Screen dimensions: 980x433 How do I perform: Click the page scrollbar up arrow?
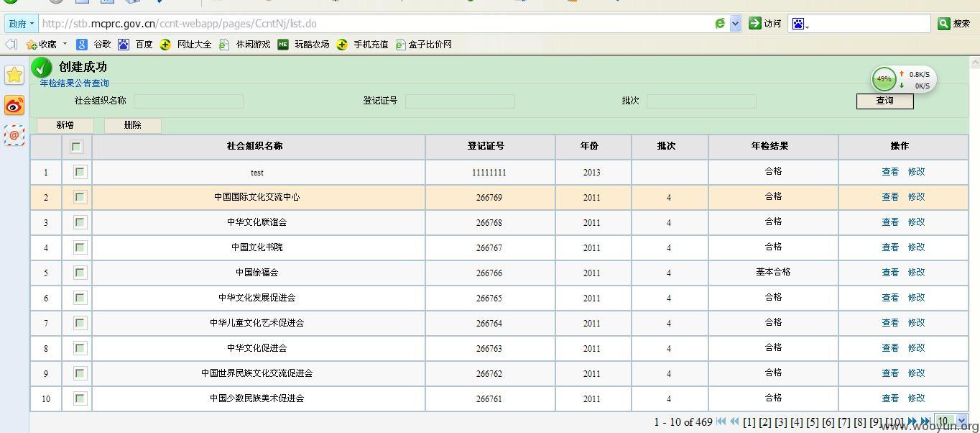point(974,62)
